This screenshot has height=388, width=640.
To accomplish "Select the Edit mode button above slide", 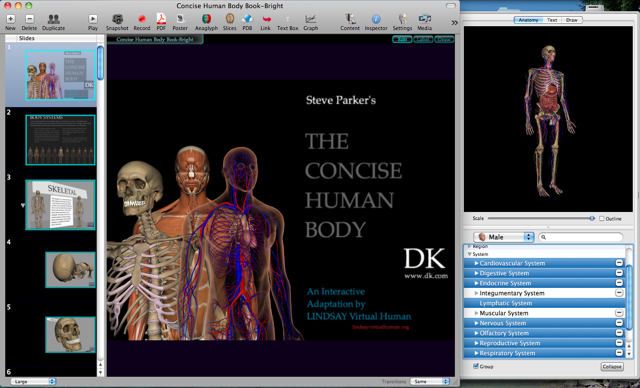I will coord(402,39).
